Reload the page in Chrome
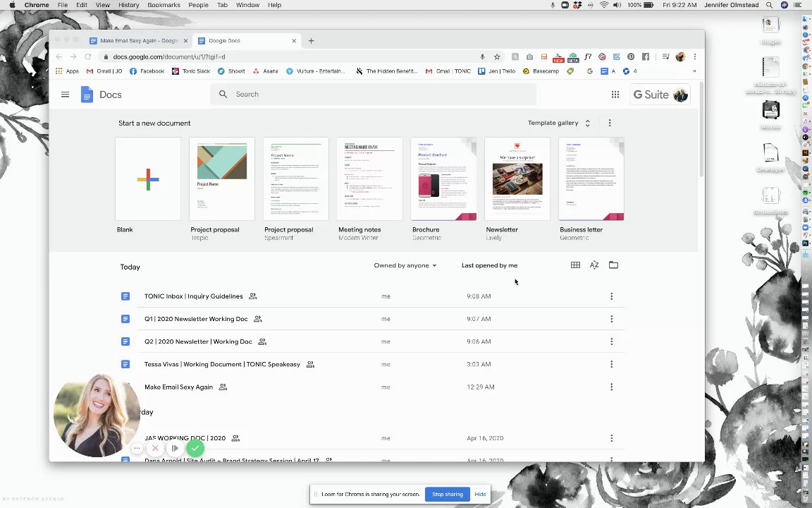 coord(88,56)
